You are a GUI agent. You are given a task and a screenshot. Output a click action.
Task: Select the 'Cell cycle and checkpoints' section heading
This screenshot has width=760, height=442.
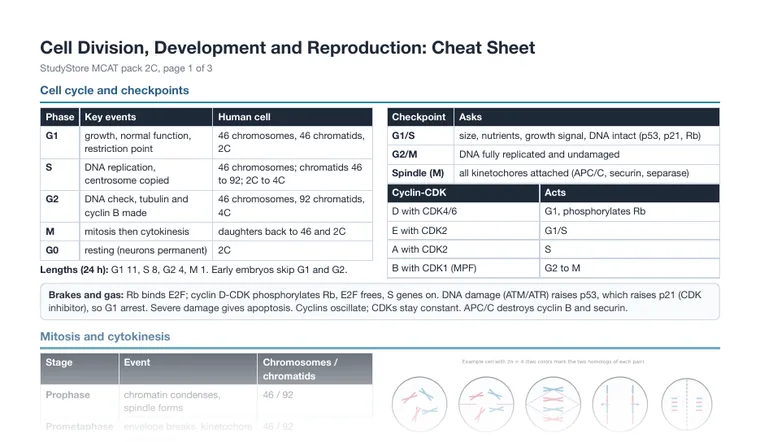(x=114, y=90)
